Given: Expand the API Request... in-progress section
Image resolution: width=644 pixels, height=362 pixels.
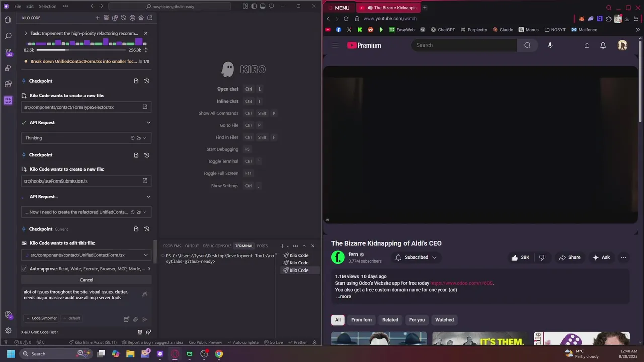Looking at the screenshot, I should pyautogui.click(x=148, y=197).
